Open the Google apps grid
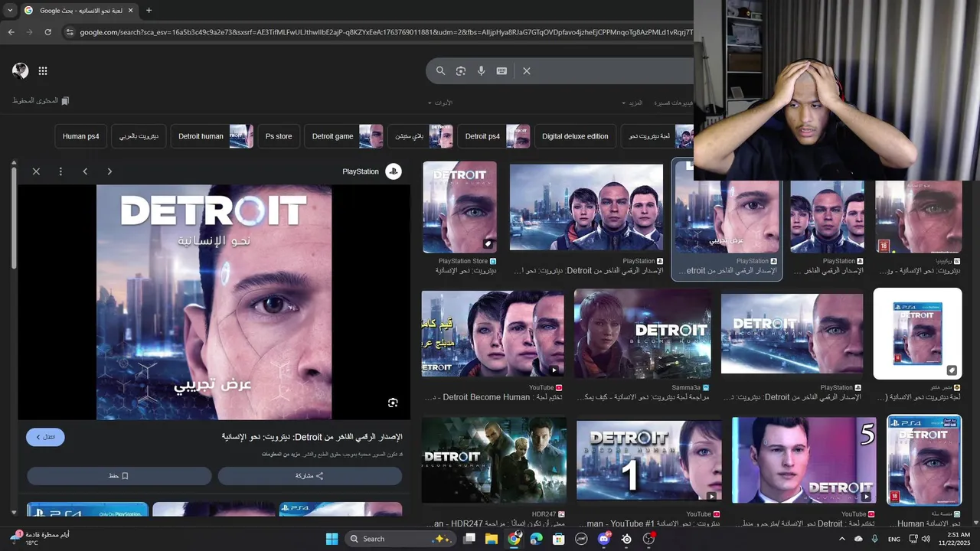The width and height of the screenshot is (980, 551). coord(43,70)
